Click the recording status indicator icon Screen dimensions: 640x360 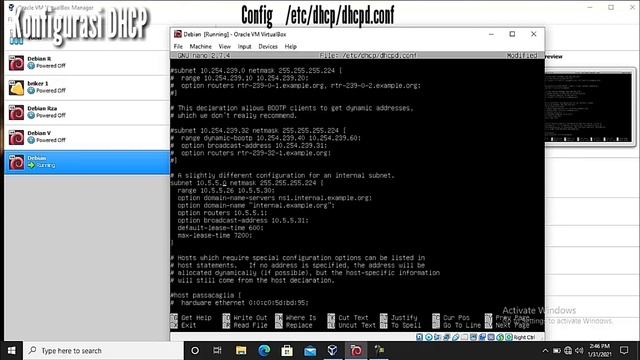tap(482, 337)
